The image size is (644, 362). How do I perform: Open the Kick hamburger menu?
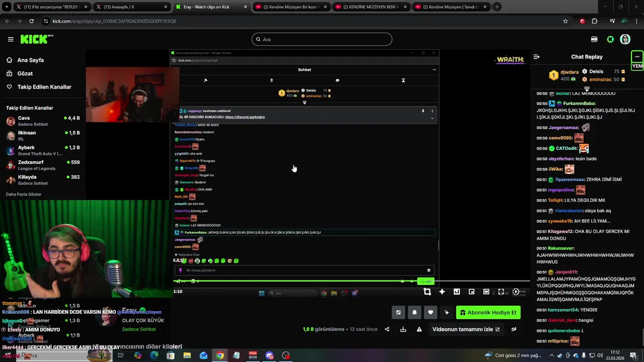[x=11, y=39]
